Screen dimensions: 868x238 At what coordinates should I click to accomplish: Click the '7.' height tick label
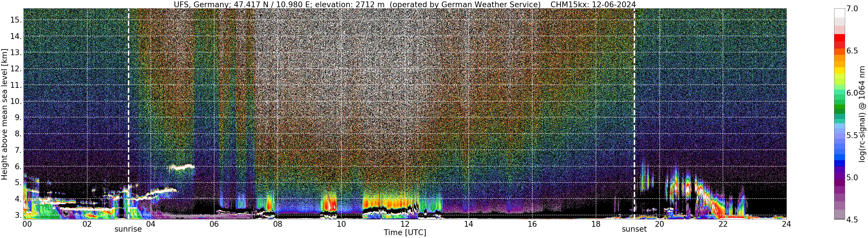click(x=18, y=150)
